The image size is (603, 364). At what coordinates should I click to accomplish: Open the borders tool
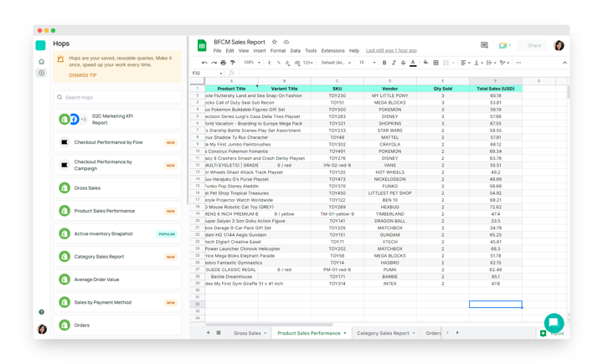coord(435,63)
